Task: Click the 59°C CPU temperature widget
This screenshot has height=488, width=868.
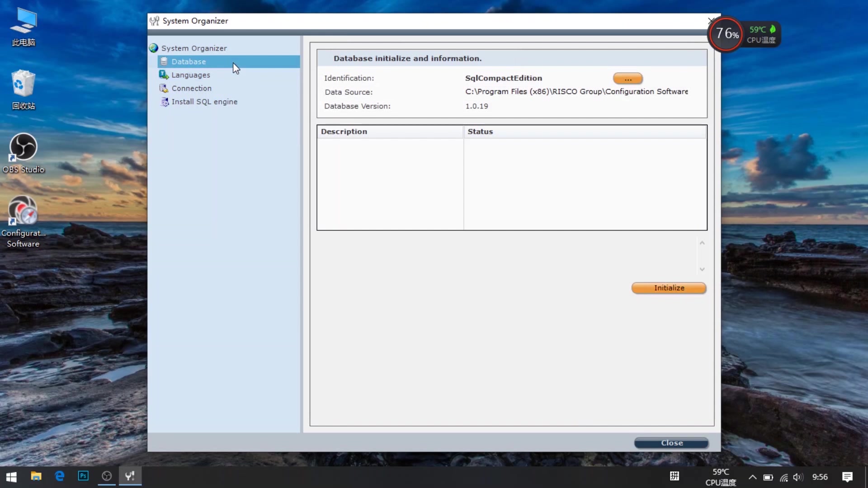Action: pyautogui.click(x=762, y=34)
